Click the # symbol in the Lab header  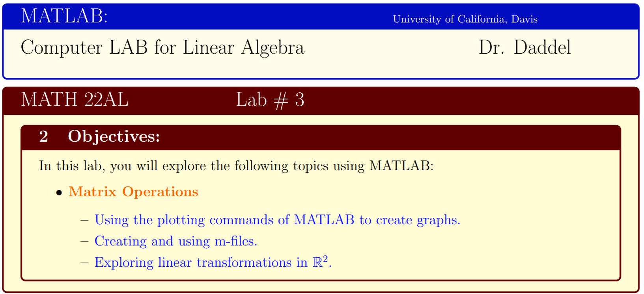pos(281,101)
